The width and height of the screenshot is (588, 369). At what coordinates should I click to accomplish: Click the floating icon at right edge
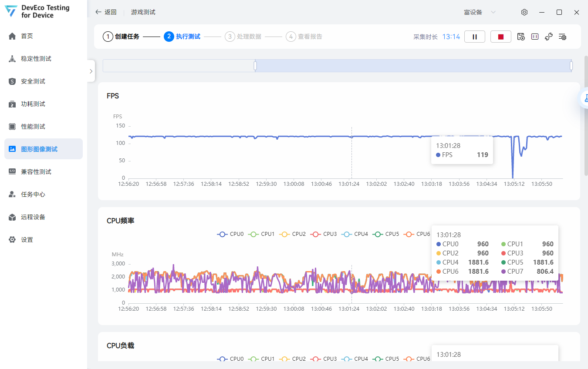585,98
